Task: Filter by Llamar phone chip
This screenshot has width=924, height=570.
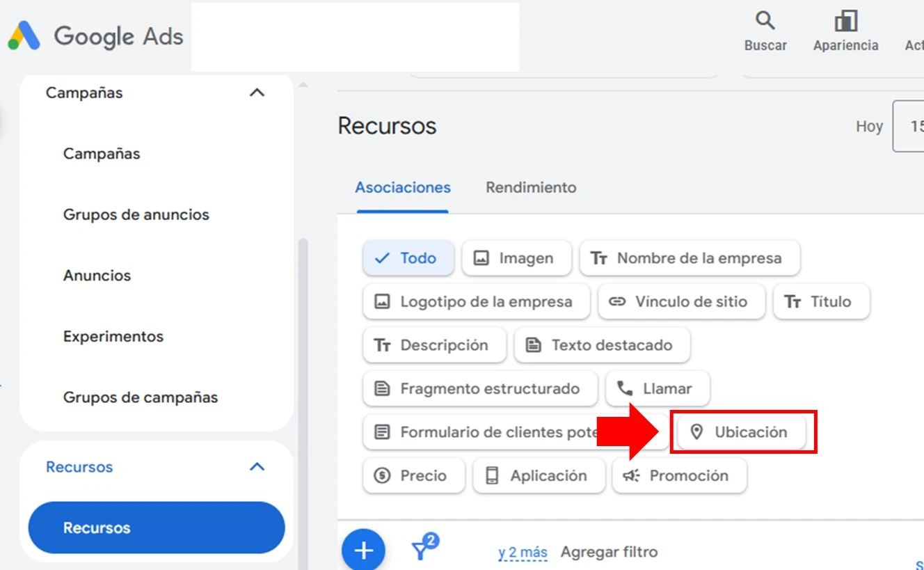Action: point(657,389)
